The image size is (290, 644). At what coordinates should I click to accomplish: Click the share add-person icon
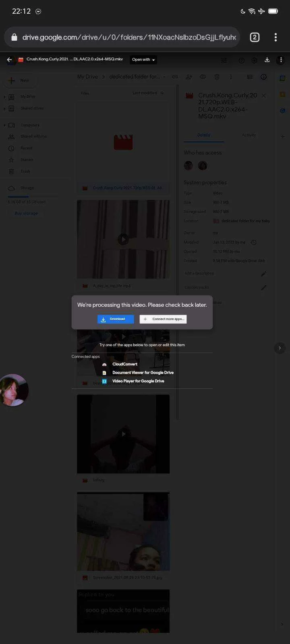(188, 76)
